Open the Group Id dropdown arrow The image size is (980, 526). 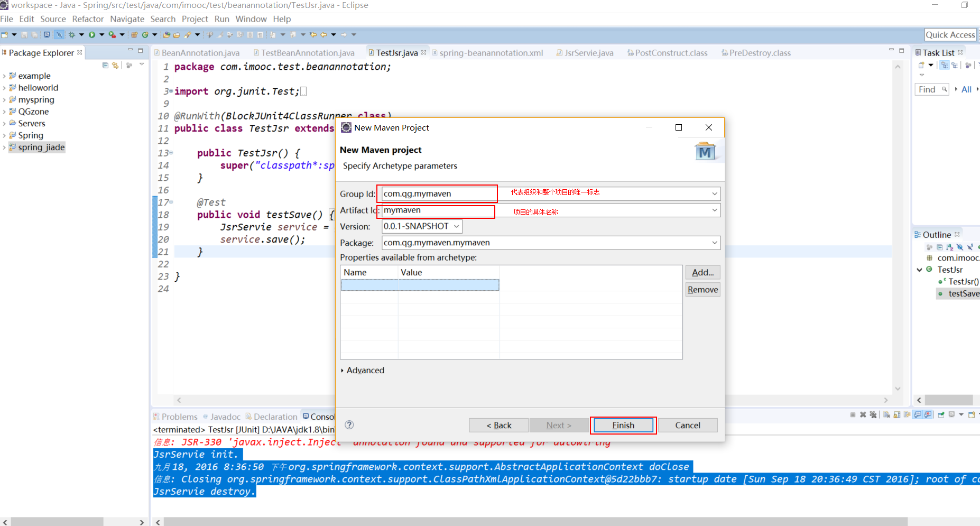715,194
